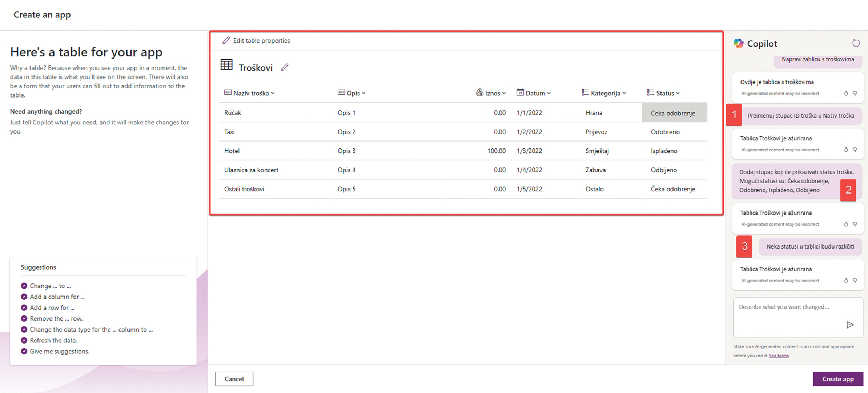Open the See terms link
Image resolution: width=868 pixels, height=393 pixels.
[779, 356]
